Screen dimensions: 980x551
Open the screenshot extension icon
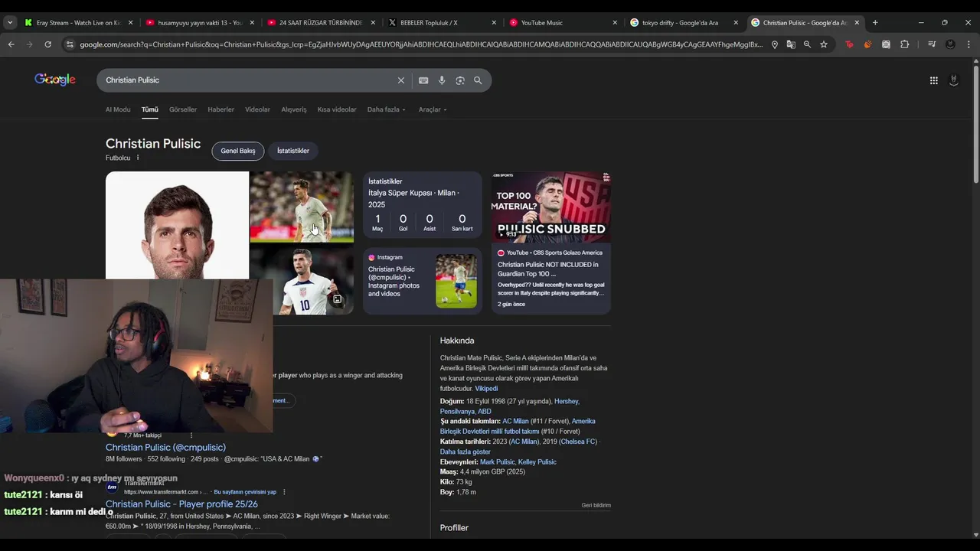tap(886, 44)
